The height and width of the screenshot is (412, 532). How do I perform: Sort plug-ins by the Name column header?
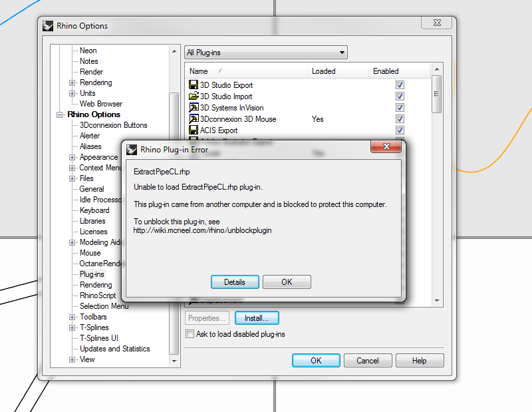pos(199,71)
